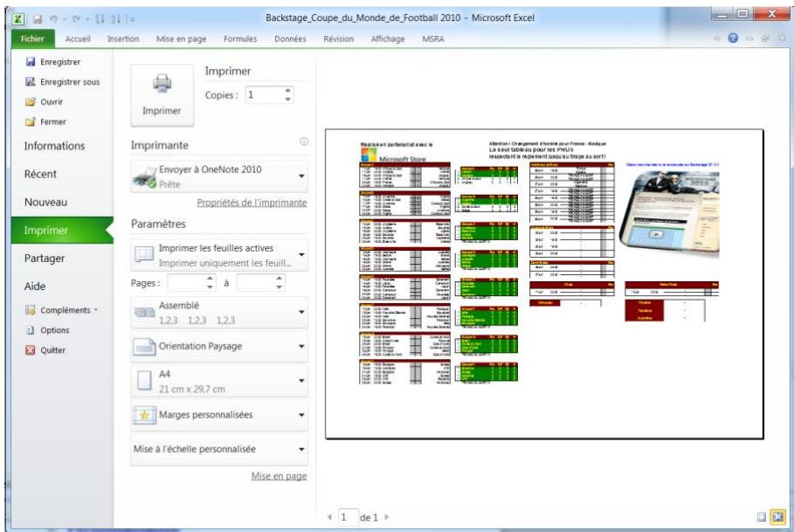The height and width of the screenshot is (532, 794).
Task: Open Mise à l'échelle personnalisée dropdown
Action: click(x=219, y=450)
